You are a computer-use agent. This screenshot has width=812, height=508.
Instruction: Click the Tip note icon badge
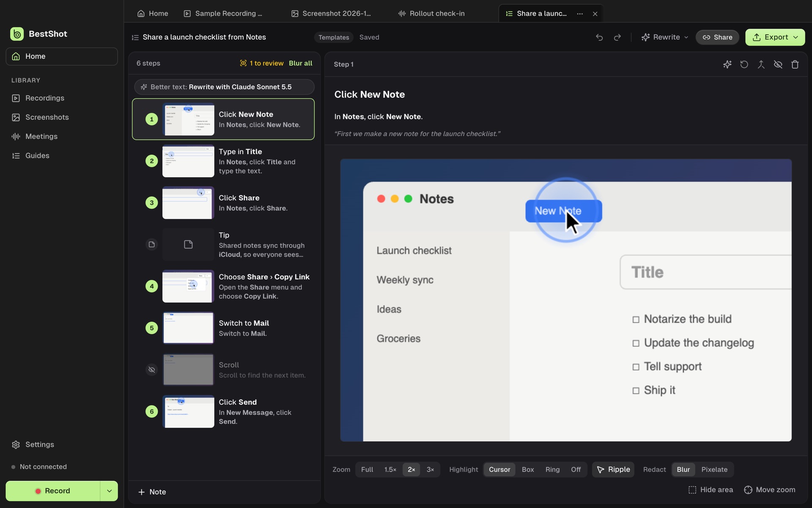(151, 244)
